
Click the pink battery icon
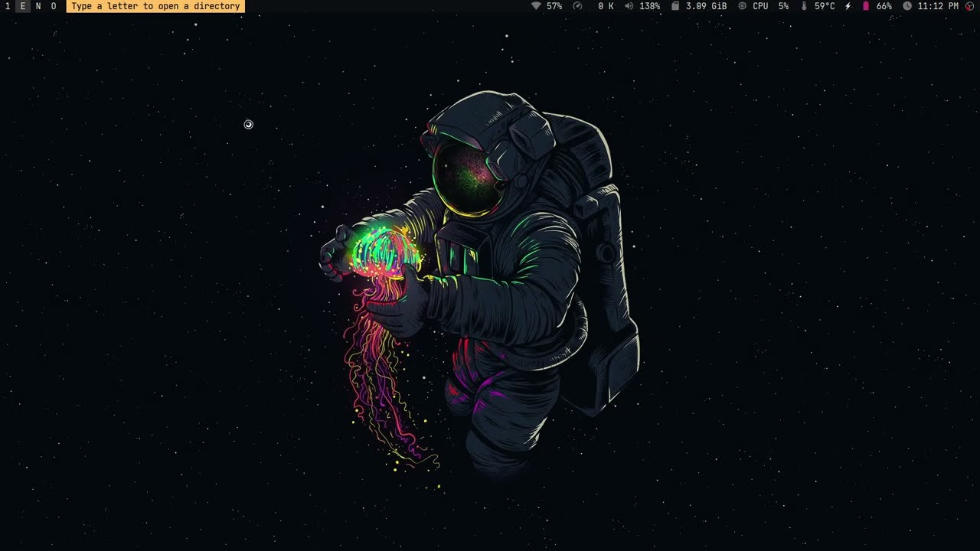pos(866,6)
